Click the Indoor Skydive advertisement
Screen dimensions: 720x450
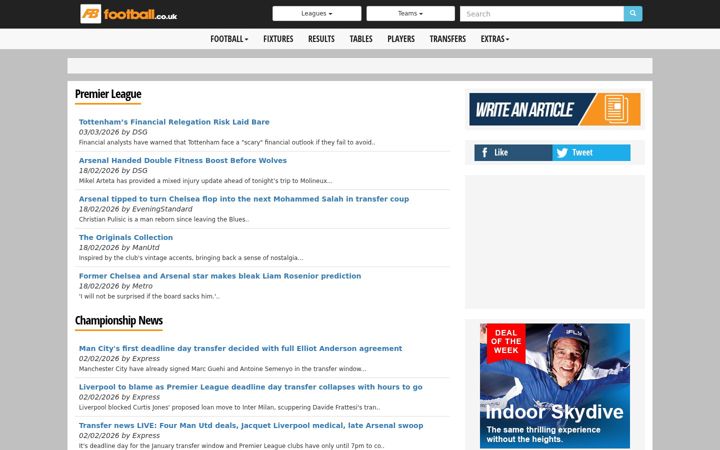pyautogui.click(x=555, y=386)
